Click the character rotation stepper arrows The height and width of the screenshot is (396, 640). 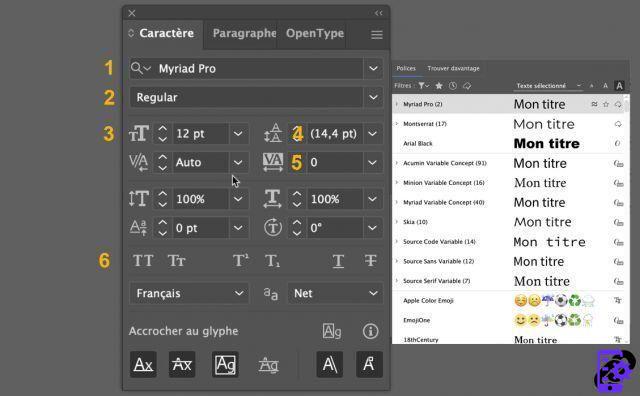click(297, 227)
